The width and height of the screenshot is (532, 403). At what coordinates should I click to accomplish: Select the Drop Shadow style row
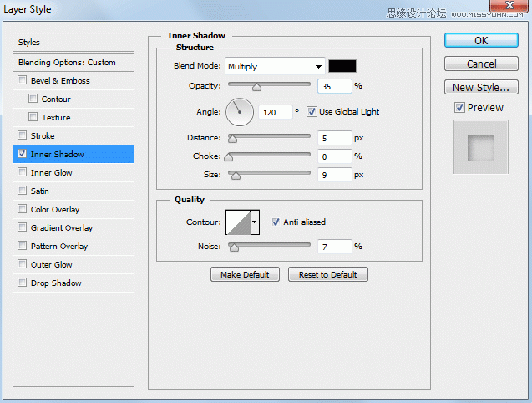click(73, 283)
